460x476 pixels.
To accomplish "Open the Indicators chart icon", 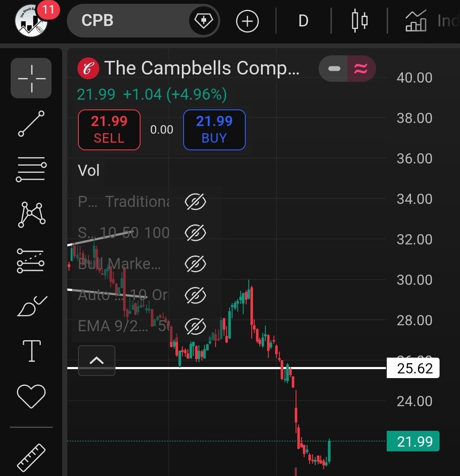I will point(416,20).
